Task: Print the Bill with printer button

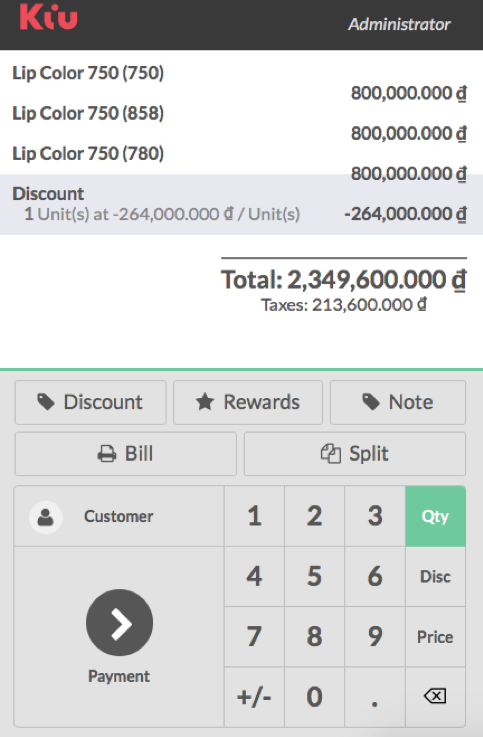Action: pos(125,454)
